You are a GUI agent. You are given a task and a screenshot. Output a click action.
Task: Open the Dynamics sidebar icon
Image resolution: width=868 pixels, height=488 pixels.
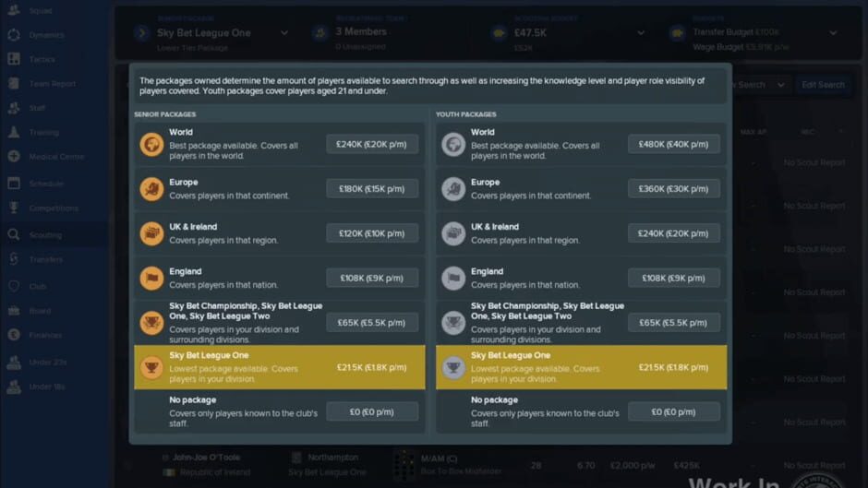tap(14, 35)
